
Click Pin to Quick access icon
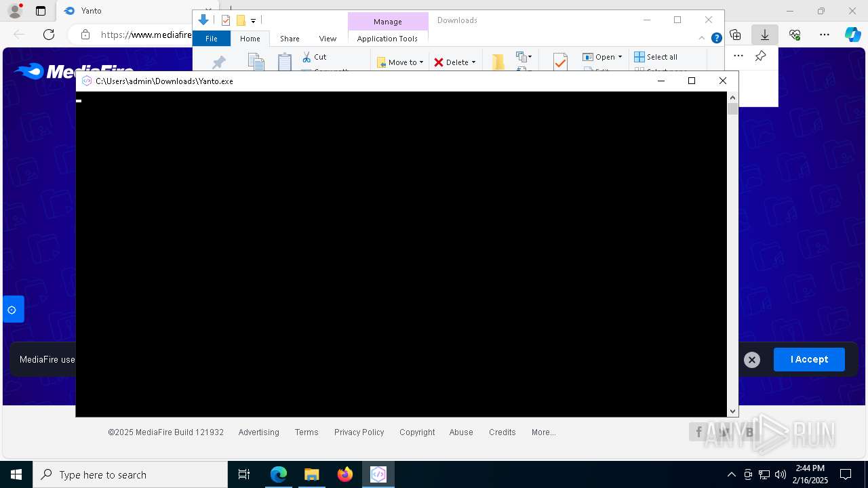point(218,62)
